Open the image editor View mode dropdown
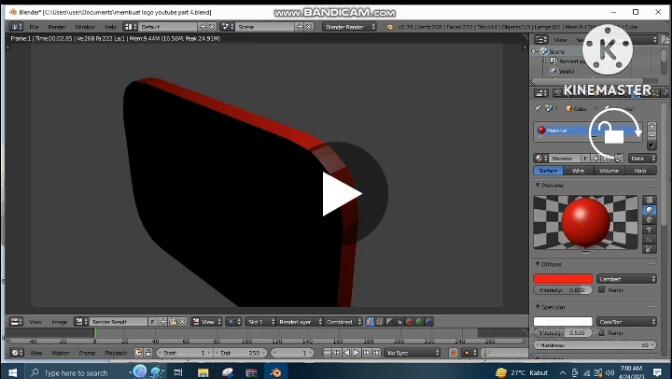This screenshot has height=379, width=672. (x=207, y=322)
